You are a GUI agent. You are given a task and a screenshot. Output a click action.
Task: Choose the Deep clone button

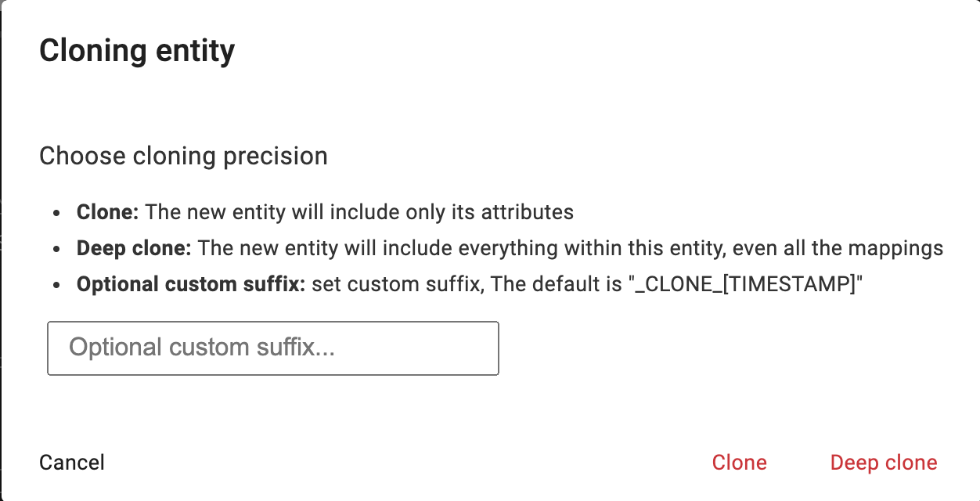(x=883, y=463)
